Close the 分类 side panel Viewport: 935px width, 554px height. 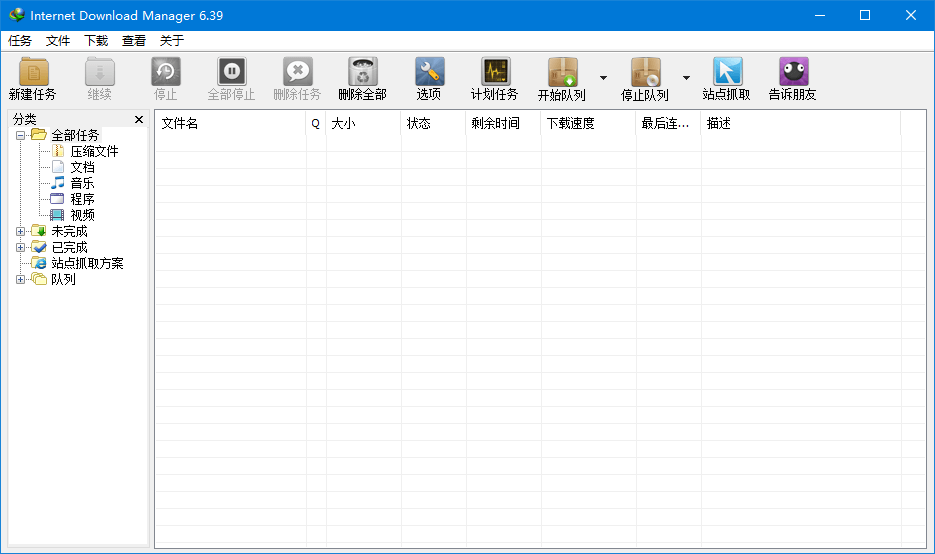pyautogui.click(x=139, y=120)
